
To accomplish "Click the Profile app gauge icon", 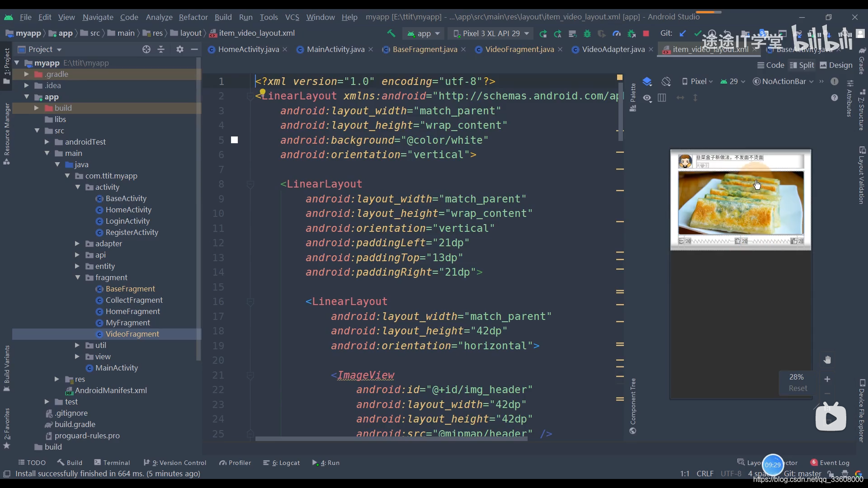I will tap(617, 33).
